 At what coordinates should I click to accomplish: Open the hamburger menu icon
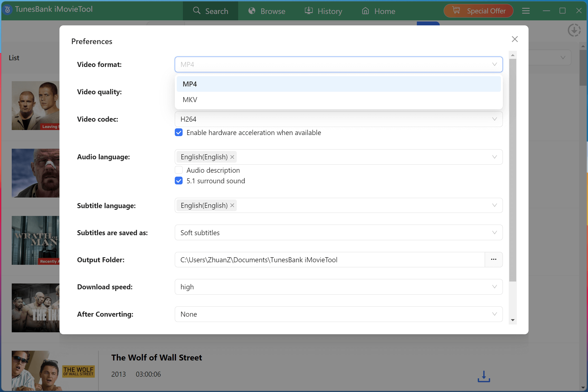coord(526,11)
